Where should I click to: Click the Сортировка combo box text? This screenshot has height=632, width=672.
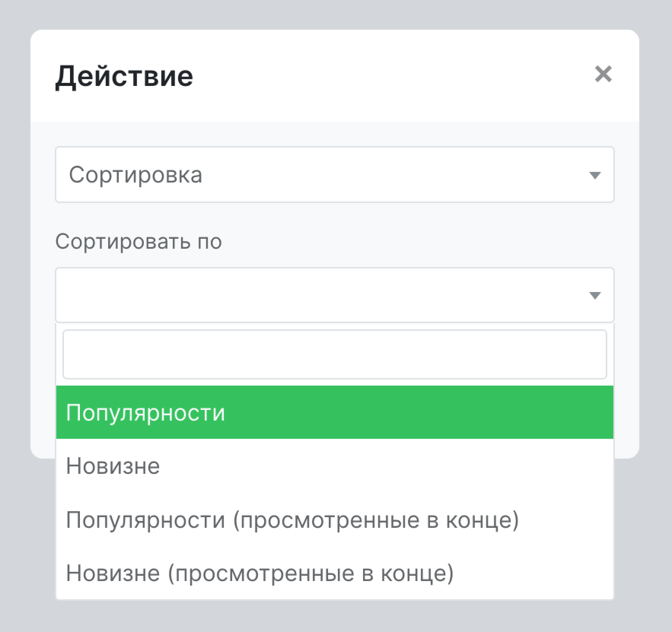135,175
